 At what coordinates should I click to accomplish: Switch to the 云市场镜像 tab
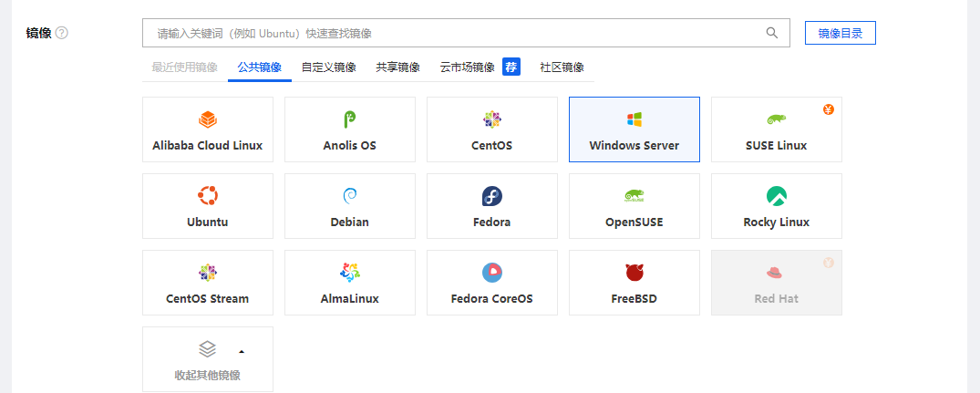467,67
